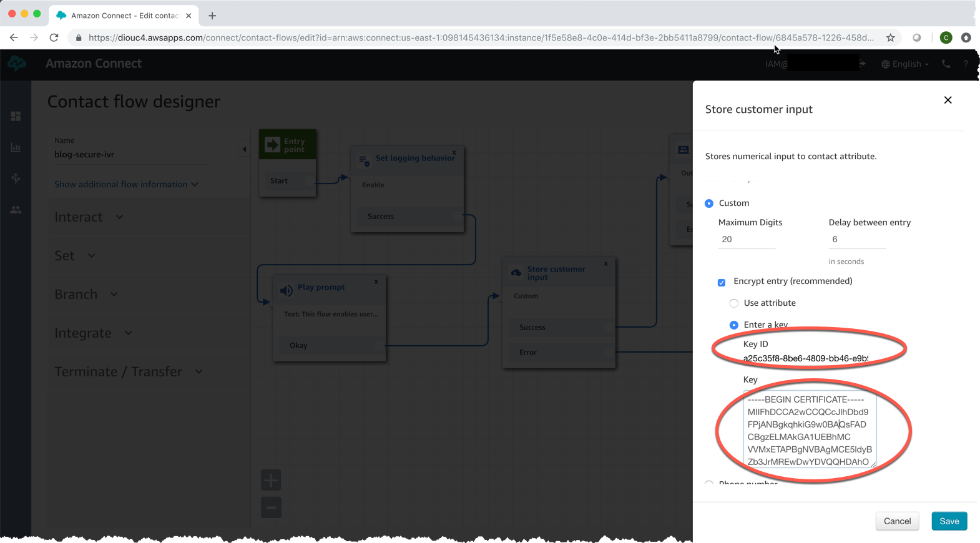This screenshot has height=543, width=980.
Task: Zoom in the flow canvas with plus
Action: tap(271, 480)
